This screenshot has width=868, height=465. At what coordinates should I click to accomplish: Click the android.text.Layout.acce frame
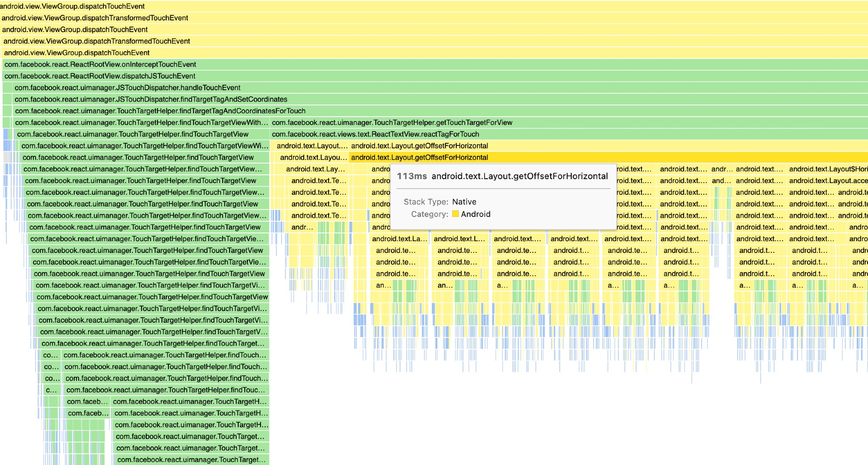coord(827,181)
